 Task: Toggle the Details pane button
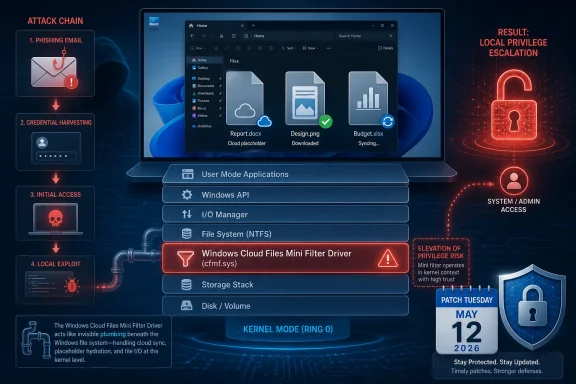click(385, 48)
